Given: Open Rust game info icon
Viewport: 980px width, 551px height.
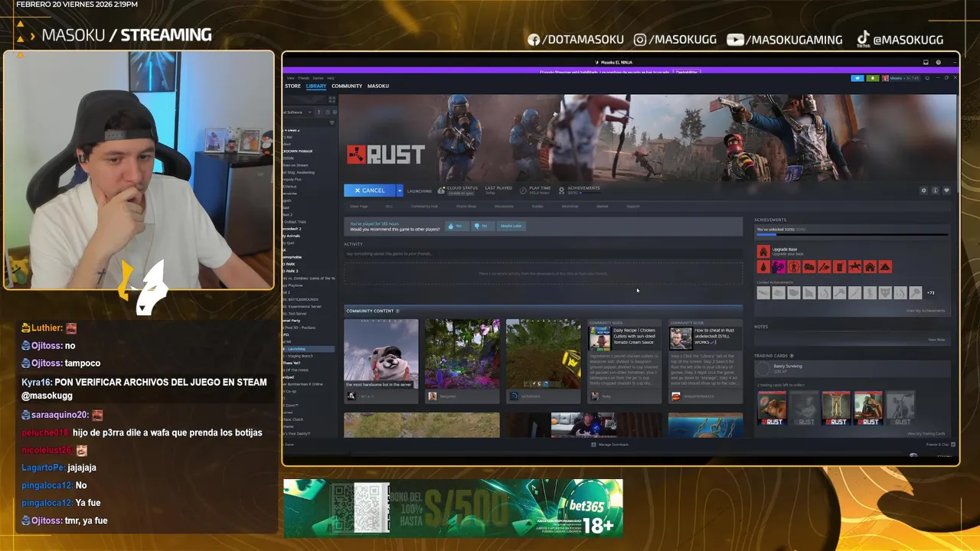Looking at the screenshot, I should 935,191.
